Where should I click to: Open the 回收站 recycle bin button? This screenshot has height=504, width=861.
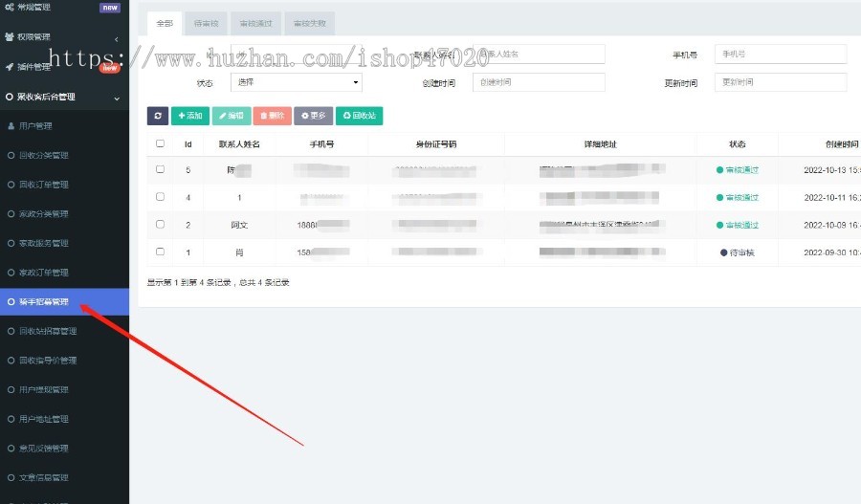(x=360, y=116)
